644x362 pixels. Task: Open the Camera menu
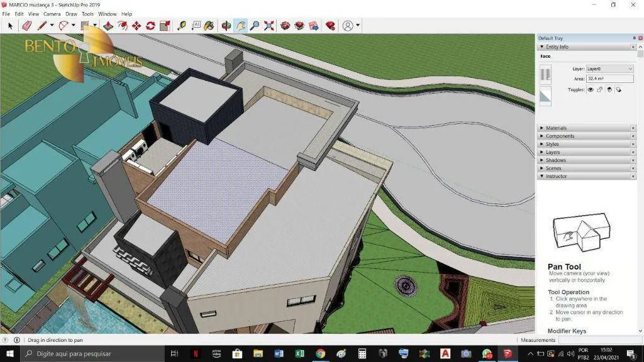[52, 14]
